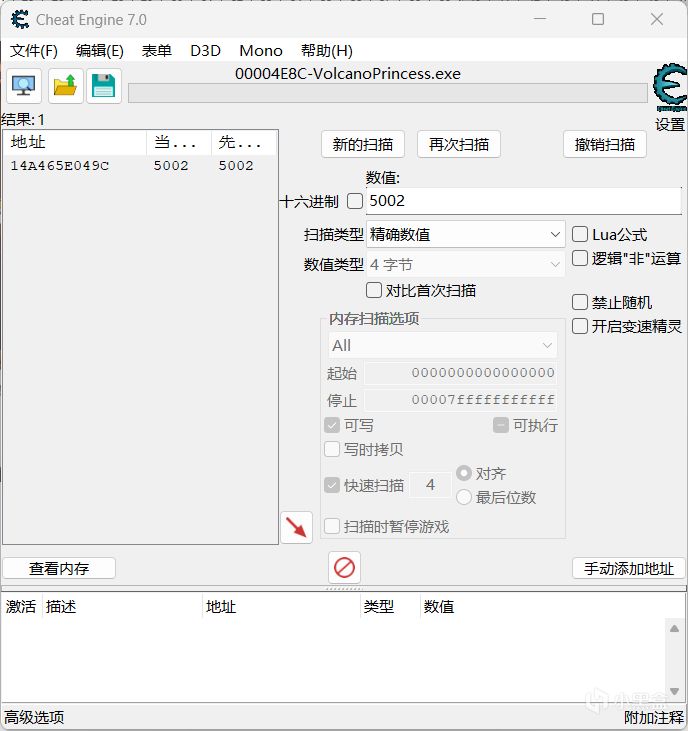
Task: Click 撤销扫描 button
Action: click(x=605, y=145)
